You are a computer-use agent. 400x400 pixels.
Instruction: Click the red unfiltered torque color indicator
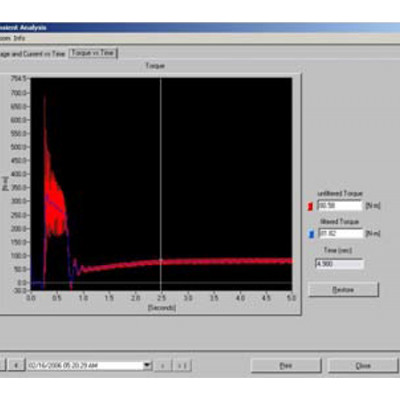click(x=310, y=207)
